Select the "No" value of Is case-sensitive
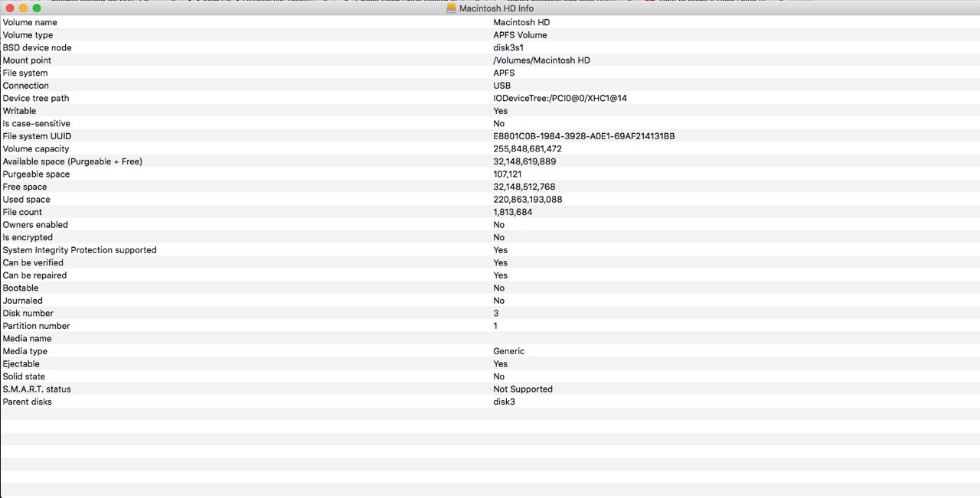 pyautogui.click(x=498, y=123)
